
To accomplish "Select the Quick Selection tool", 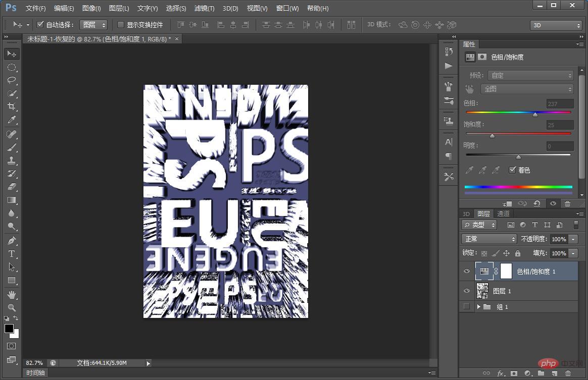I will pyautogui.click(x=12, y=93).
